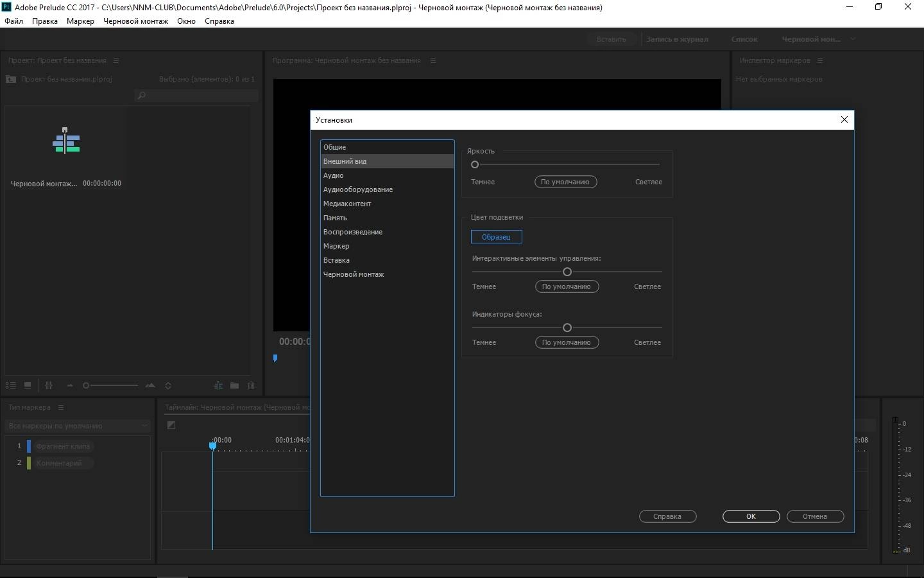Screen dimensions: 924x578
Task: Click the large mountain zoom-in icon in Project panel
Action: click(150, 385)
